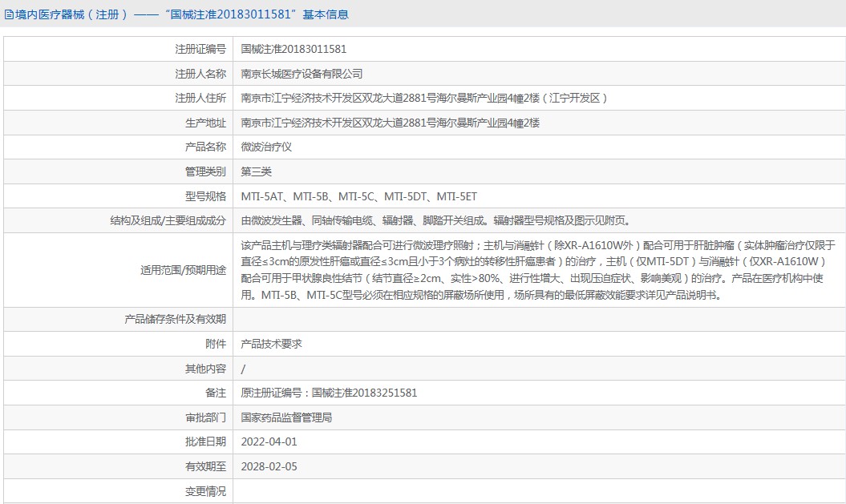This screenshot has height=504, width=846.
Task: Click the approving authority 国家药品监督管理局
Action: [286, 417]
